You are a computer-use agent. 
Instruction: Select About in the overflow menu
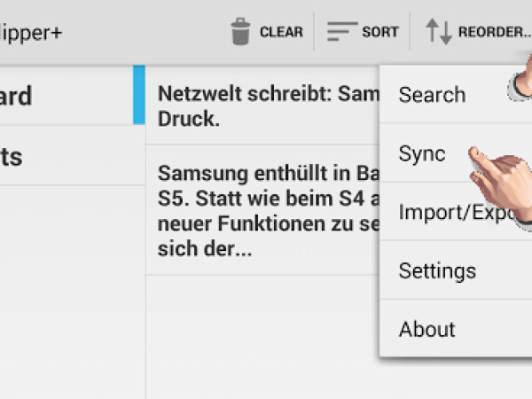426,329
